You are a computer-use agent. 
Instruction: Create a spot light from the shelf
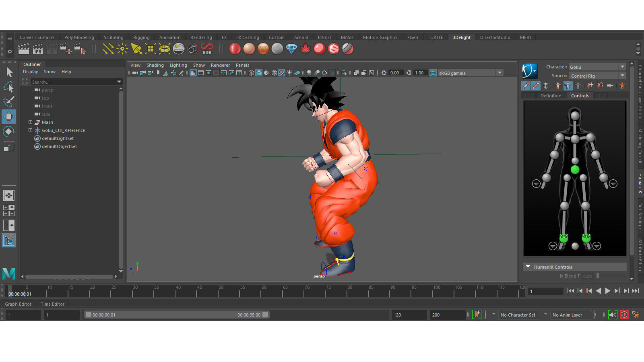[x=136, y=49]
